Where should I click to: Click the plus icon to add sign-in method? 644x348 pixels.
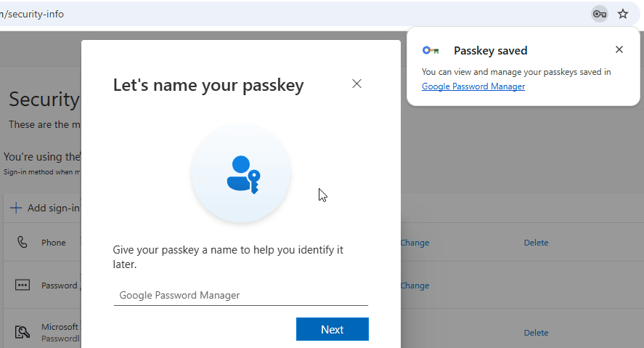coord(15,208)
